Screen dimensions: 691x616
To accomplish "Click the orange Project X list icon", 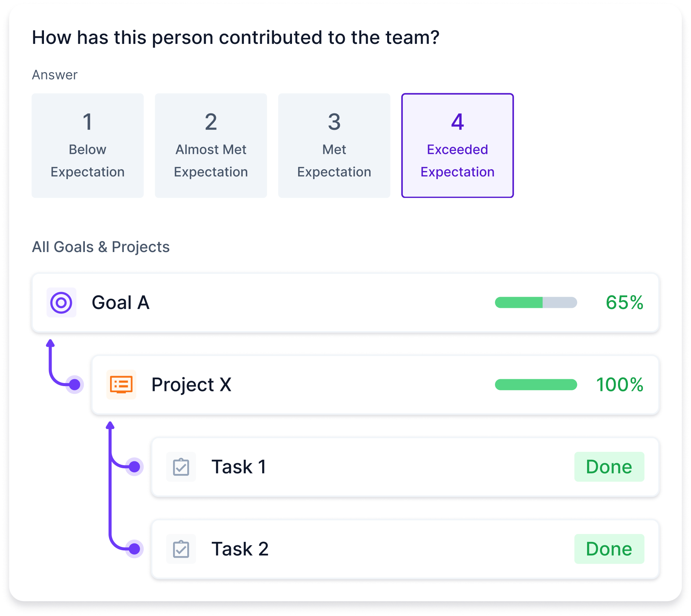I will point(121,385).
